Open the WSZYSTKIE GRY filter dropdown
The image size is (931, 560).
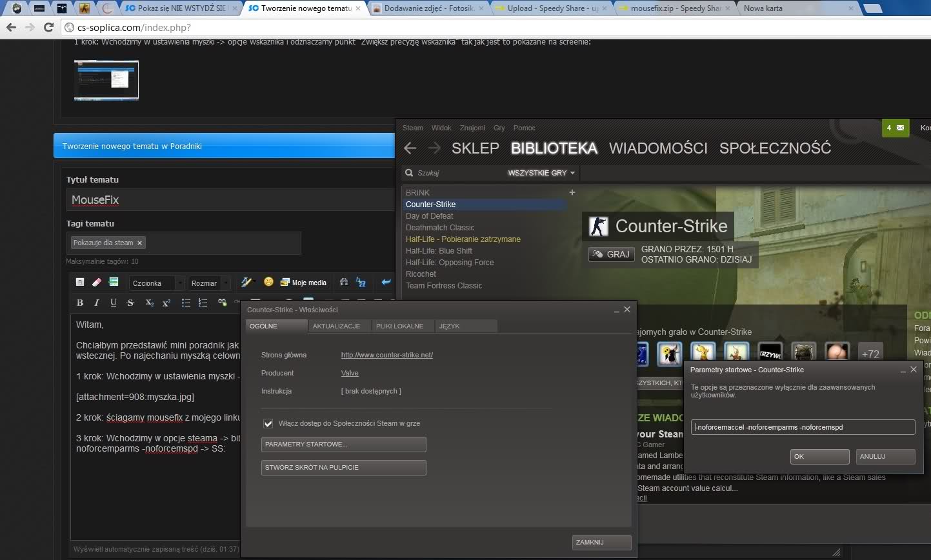[x=541, y=173]
